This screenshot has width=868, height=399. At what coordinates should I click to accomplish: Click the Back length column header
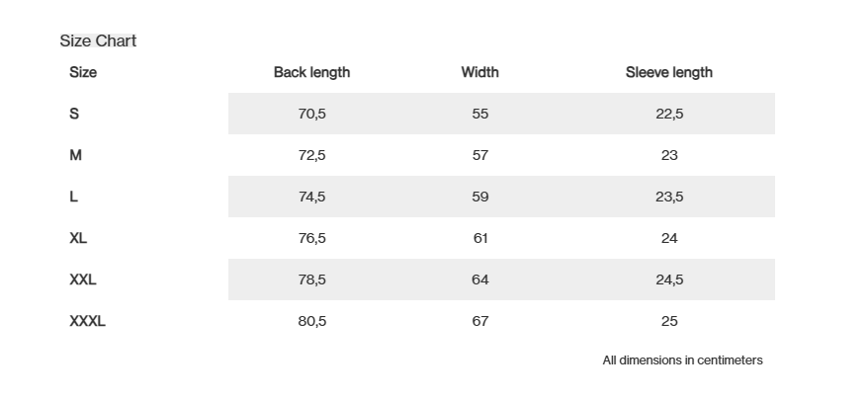point(311,72)
